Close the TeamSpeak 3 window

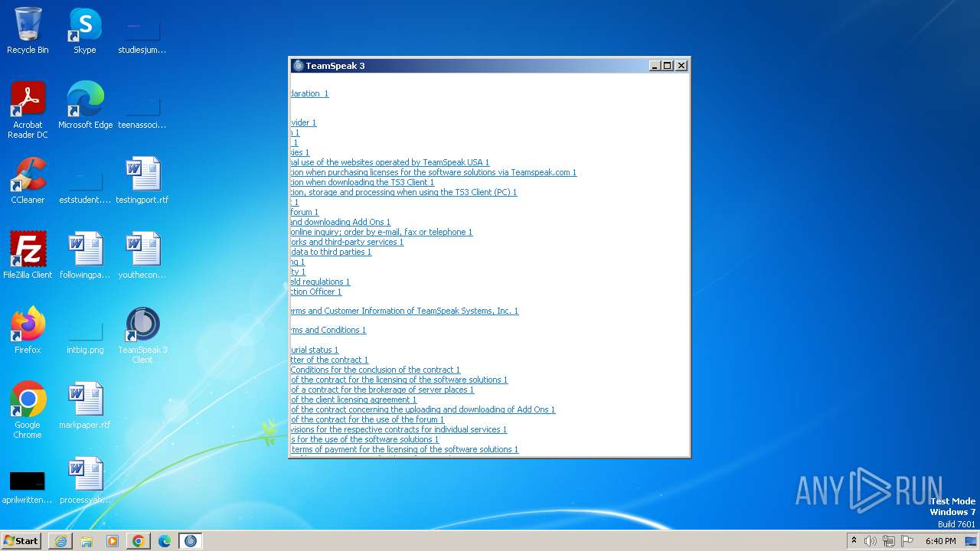tap(681, 66)
